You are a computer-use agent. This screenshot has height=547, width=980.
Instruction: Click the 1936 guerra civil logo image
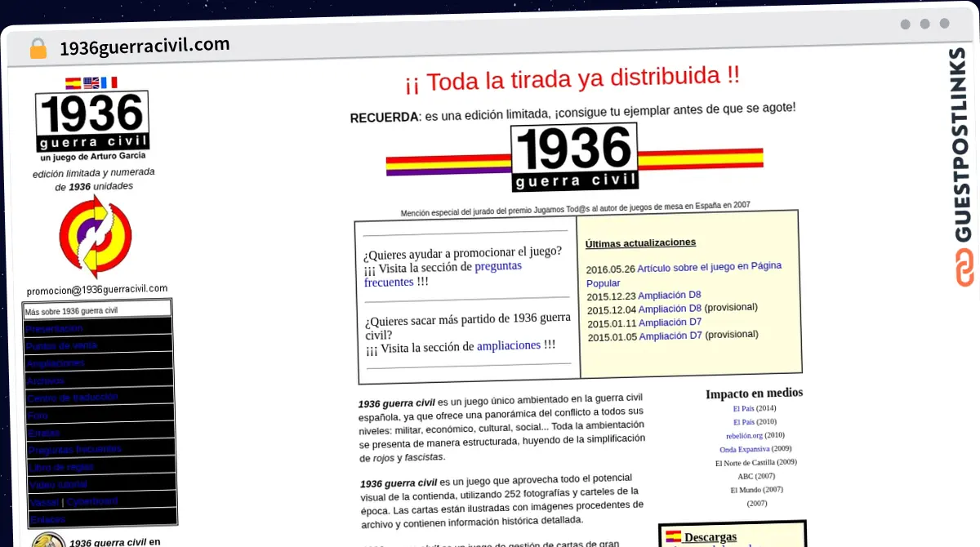pos(91,122)
